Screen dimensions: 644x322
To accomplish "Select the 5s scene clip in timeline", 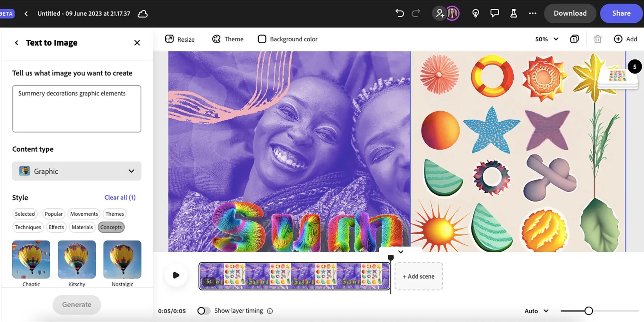I will point(294,276).
